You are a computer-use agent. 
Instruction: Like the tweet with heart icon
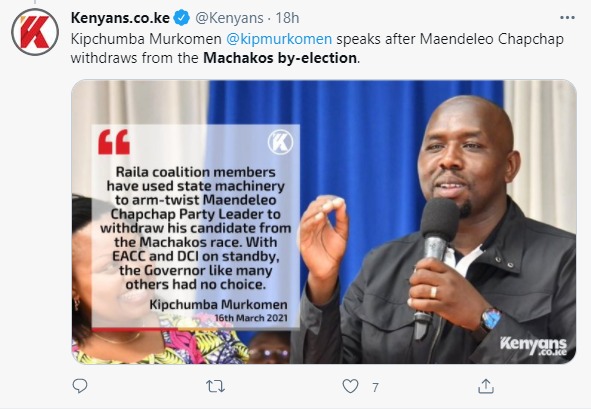click(x=350, y=386)
